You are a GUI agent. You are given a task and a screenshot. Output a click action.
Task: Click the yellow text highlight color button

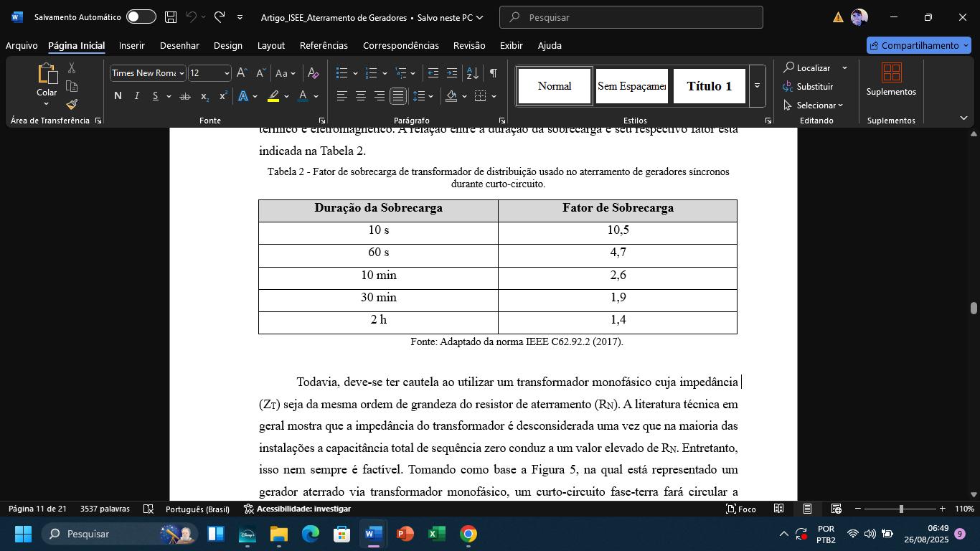273,96
